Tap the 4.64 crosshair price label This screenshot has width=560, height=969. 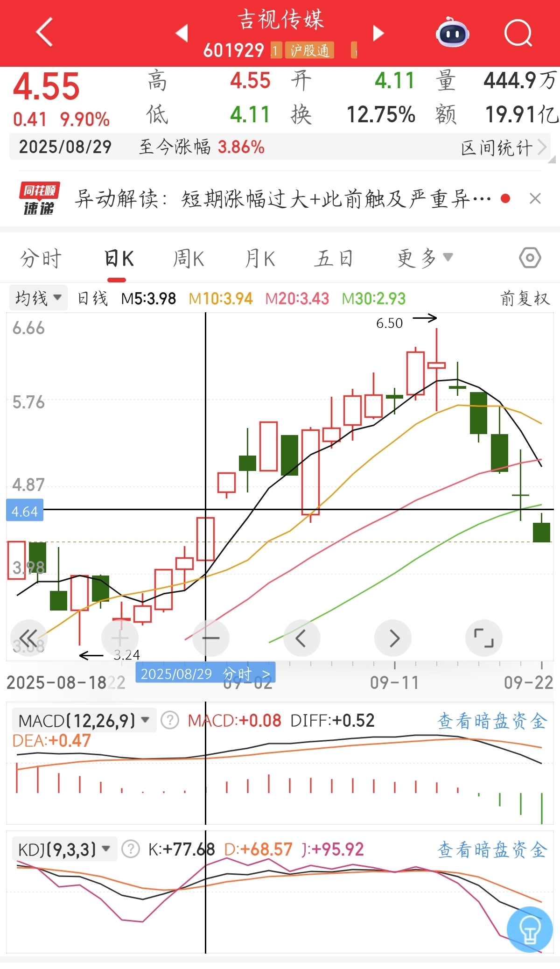24,511
